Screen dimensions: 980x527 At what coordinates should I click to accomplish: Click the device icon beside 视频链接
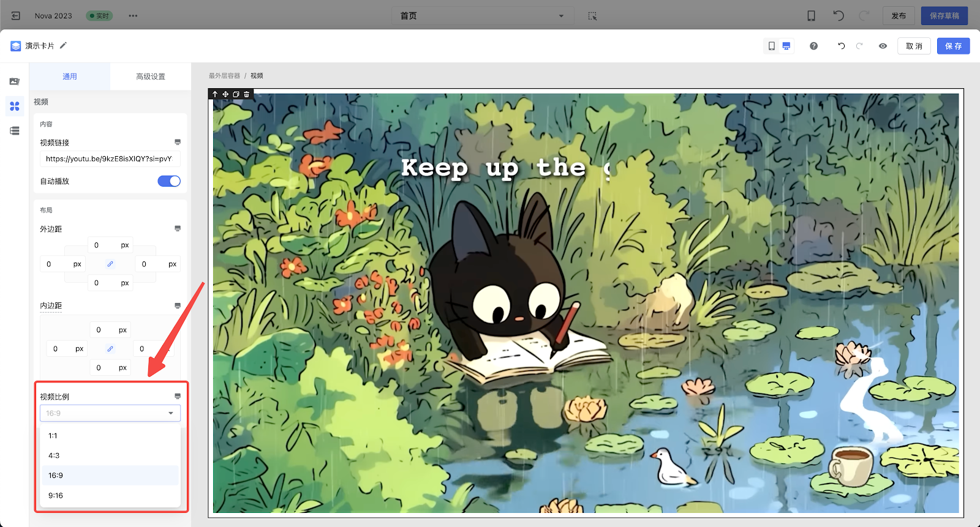pyautogui.click(x=178, y=142)
